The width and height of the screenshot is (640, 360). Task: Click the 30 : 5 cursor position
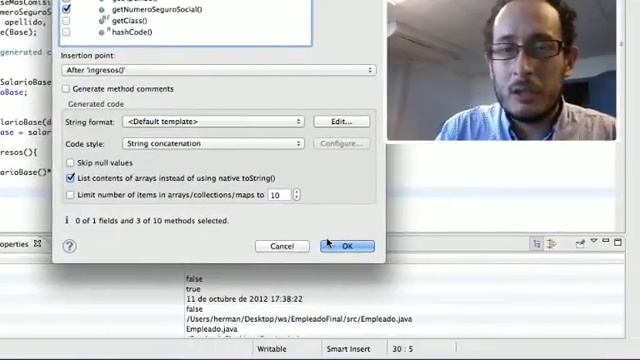click(402, 349)
